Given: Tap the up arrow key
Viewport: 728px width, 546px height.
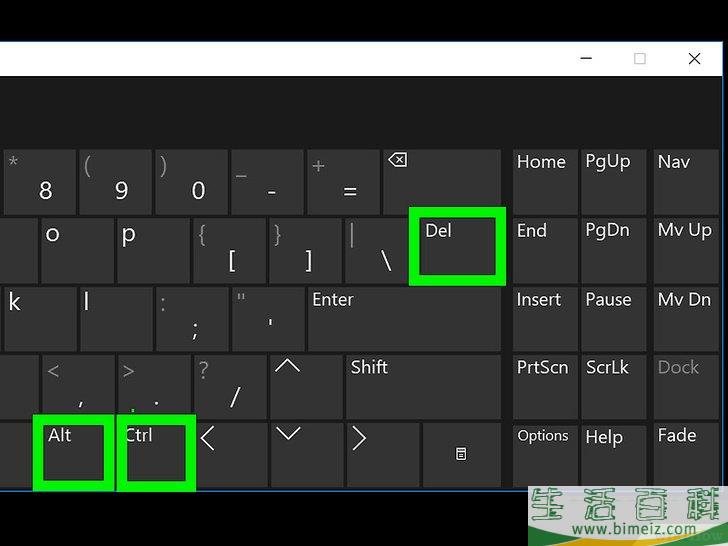Looking at the screenshot, I should pyautogui.click(x=306, y=387).
